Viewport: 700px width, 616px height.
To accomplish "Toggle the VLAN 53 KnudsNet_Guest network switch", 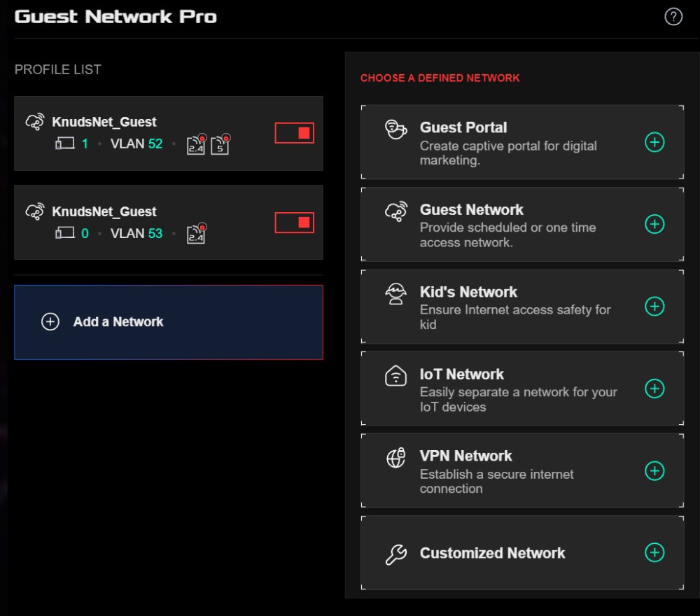I will pos(294,223).
